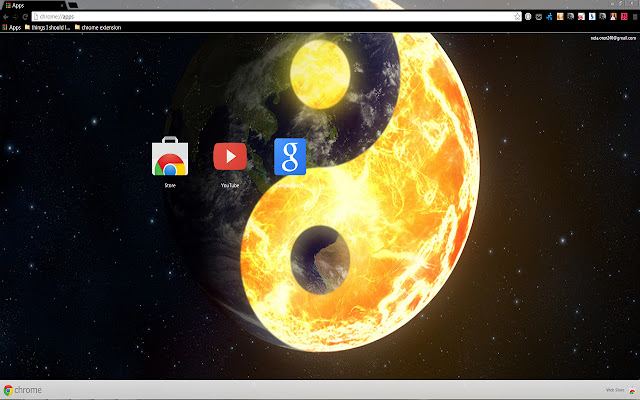Viewport: 640px width, 400px height.
Task: Click the round white extension icon beside the star
Action: pos(528,17)
